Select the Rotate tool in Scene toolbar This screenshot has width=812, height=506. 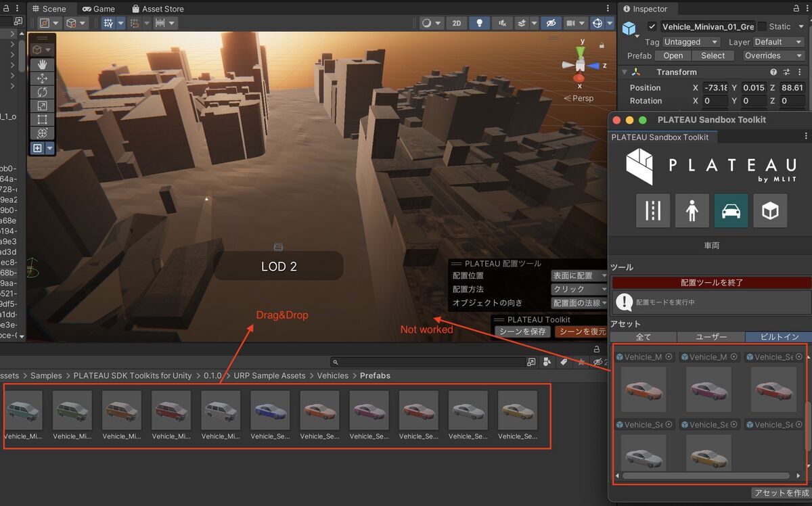pyautogui.click(x=42, y=92)
